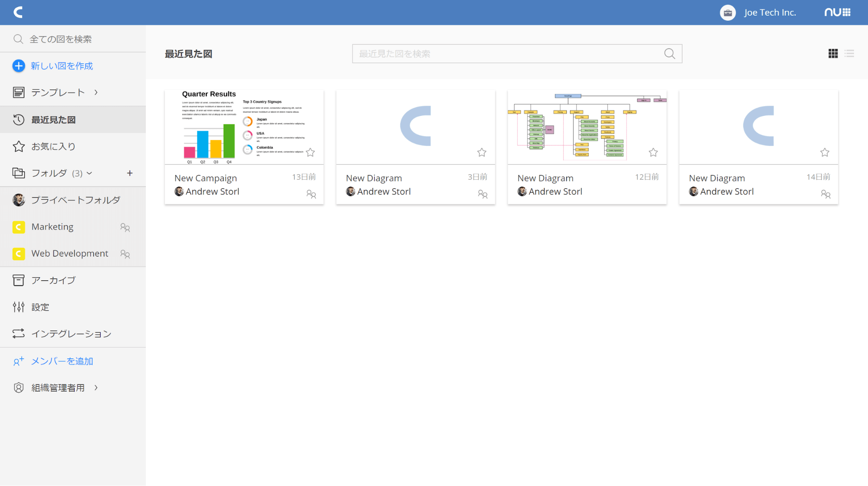This screenshot has height=486, width=868.
Task: Switch to list view layout
Action: (x=849, y=53)
